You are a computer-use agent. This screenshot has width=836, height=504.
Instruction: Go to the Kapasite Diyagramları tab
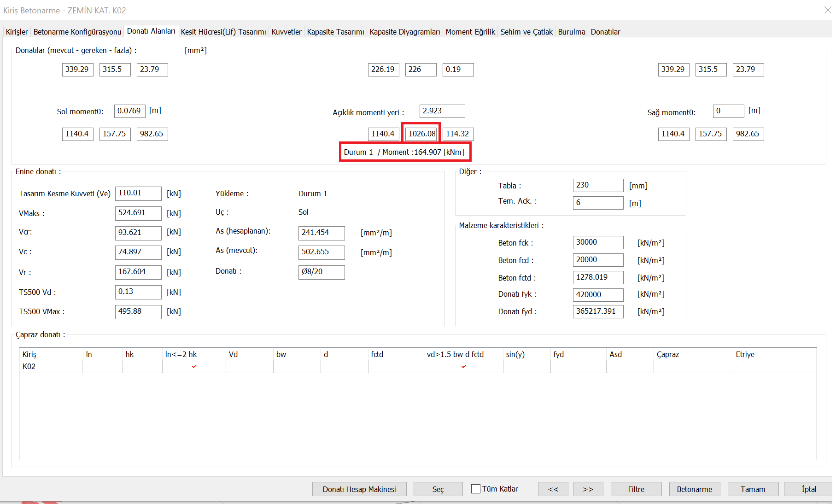tap(404, 32)
